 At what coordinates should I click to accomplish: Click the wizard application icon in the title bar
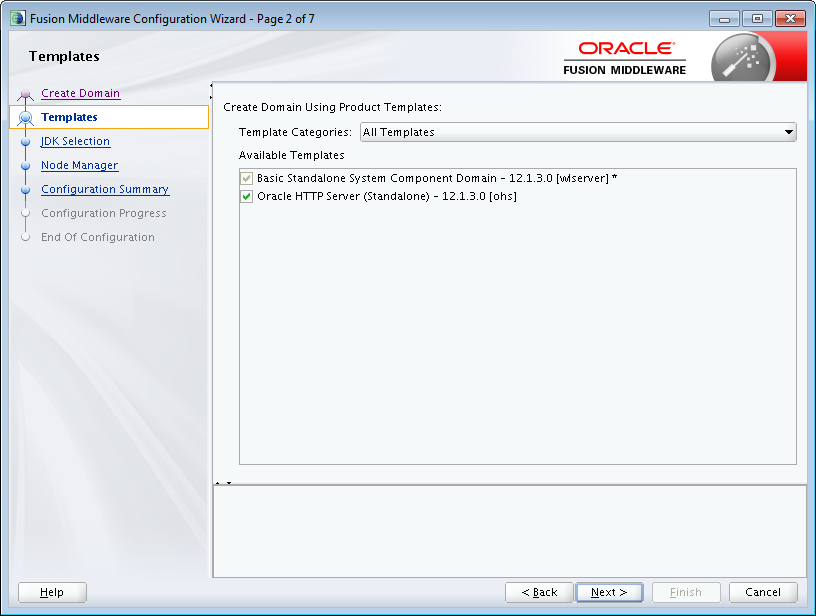click(15, 17)
